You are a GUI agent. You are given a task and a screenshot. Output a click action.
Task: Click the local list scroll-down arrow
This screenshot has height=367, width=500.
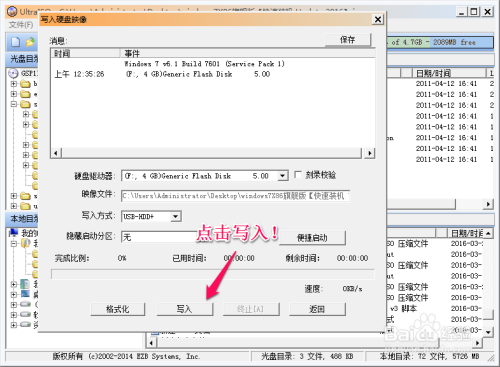point(488,332)
